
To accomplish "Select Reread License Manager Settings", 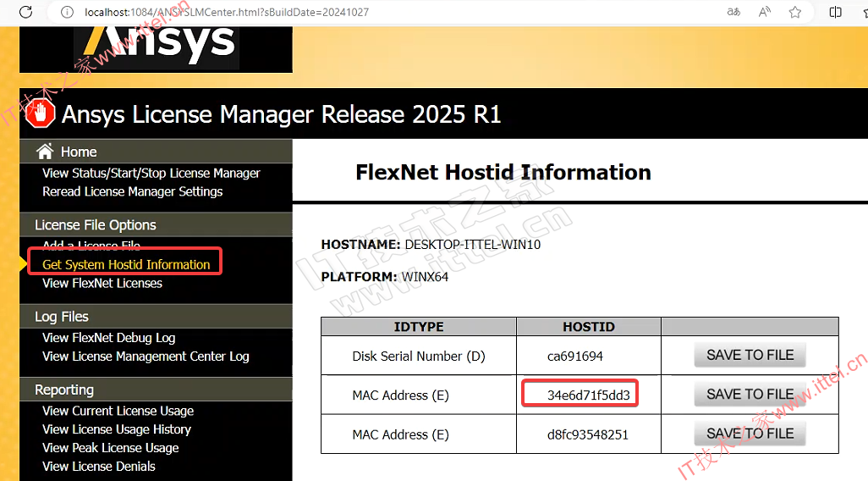I will pos(132,191).
